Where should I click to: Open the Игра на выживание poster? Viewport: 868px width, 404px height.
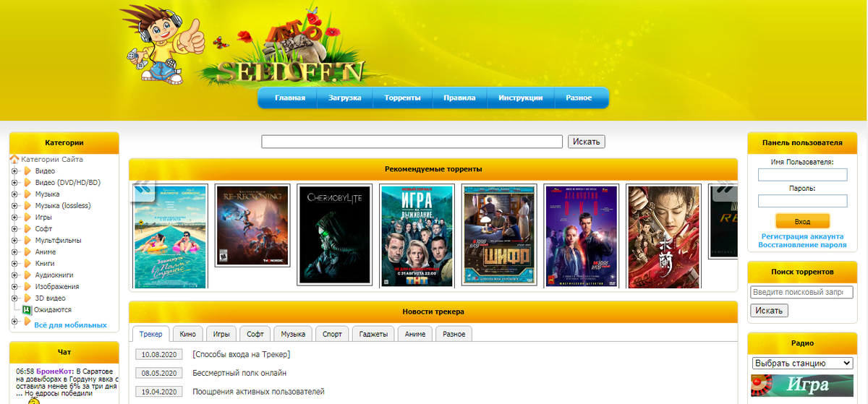point(417,236)
